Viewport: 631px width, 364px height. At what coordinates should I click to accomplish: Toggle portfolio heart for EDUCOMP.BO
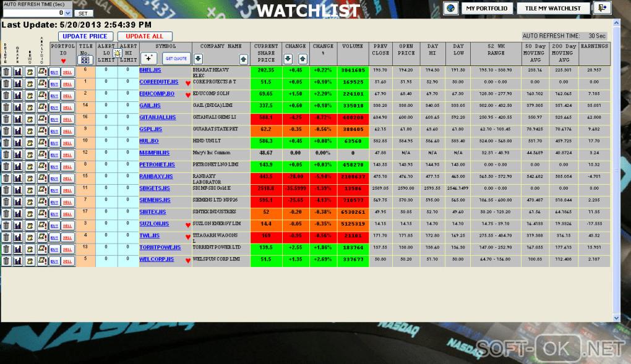click(x=187, y=95)
